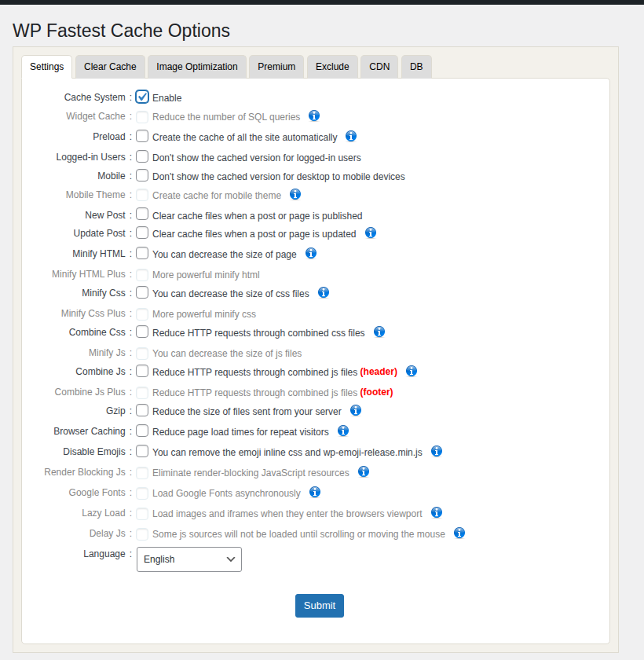
Task: Switch to the Clear Cache tab
Action: (x=110, y=67)
